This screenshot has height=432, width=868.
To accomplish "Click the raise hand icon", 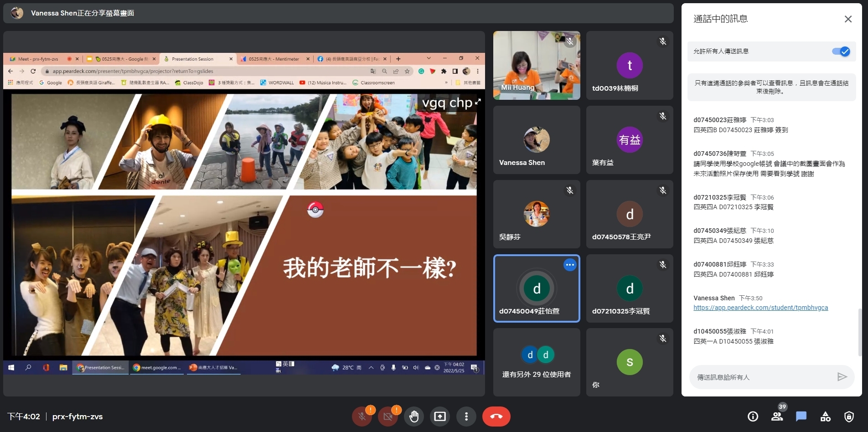I will pos(414,417).
